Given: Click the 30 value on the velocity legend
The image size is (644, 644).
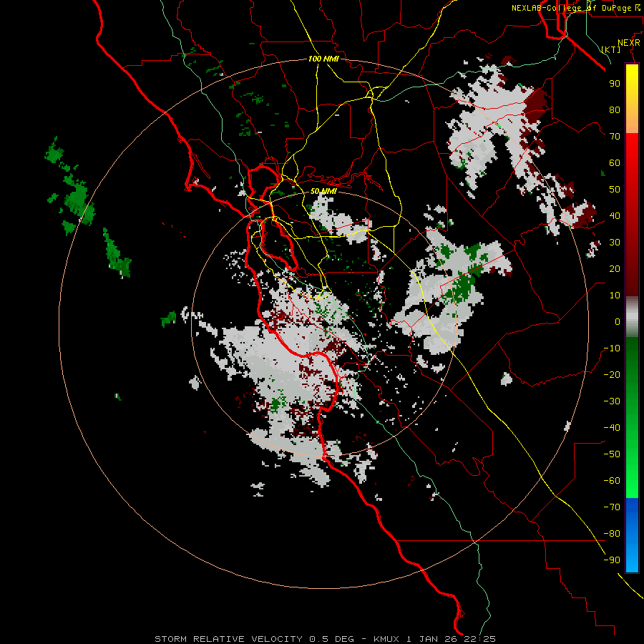Looking at the screenshot, I should [x=615, y=243].
